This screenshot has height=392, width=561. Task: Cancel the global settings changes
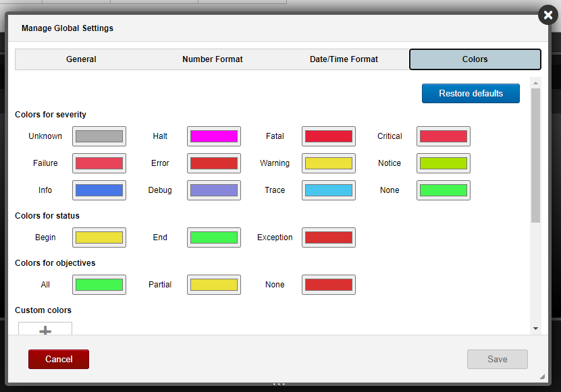click(58, 359)
